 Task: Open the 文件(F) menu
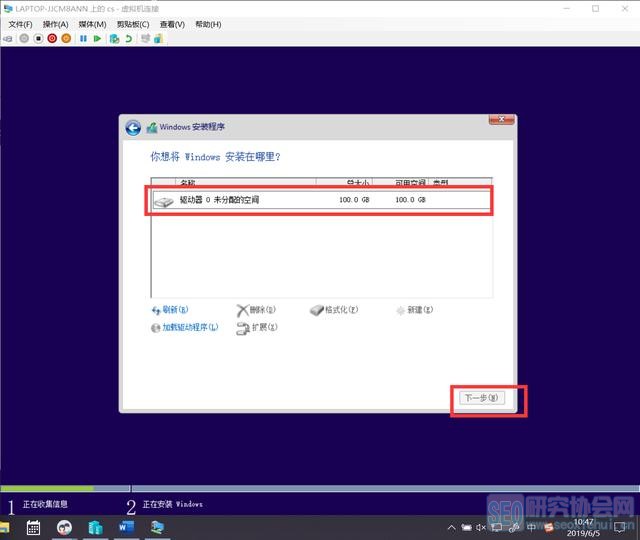click(x=20, y=24)
